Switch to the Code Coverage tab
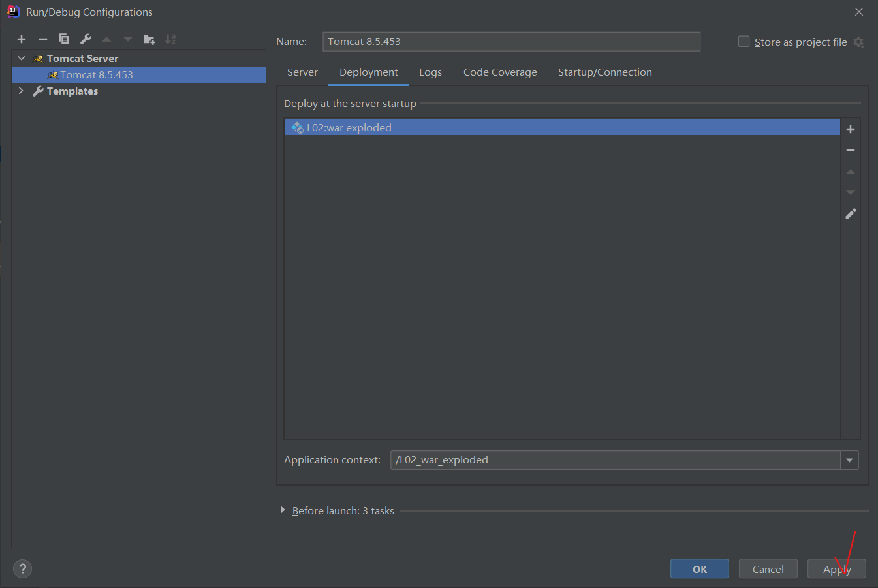Screen dimensions: 878x588 click(x=500, y=72)
